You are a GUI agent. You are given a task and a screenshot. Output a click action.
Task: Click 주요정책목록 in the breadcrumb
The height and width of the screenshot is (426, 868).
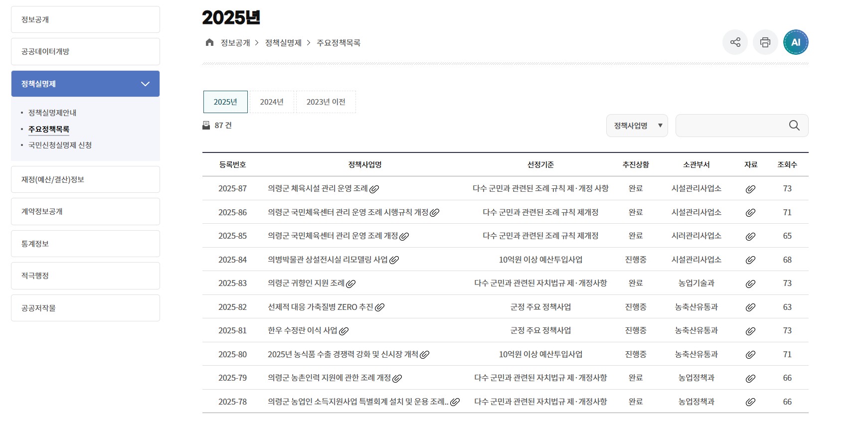pos(339,43)
